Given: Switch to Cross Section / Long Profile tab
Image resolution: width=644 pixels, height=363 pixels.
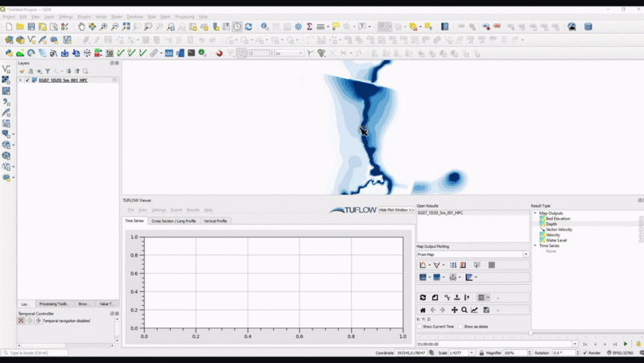Looking at the screenshot, I should (x=173, y=221).
